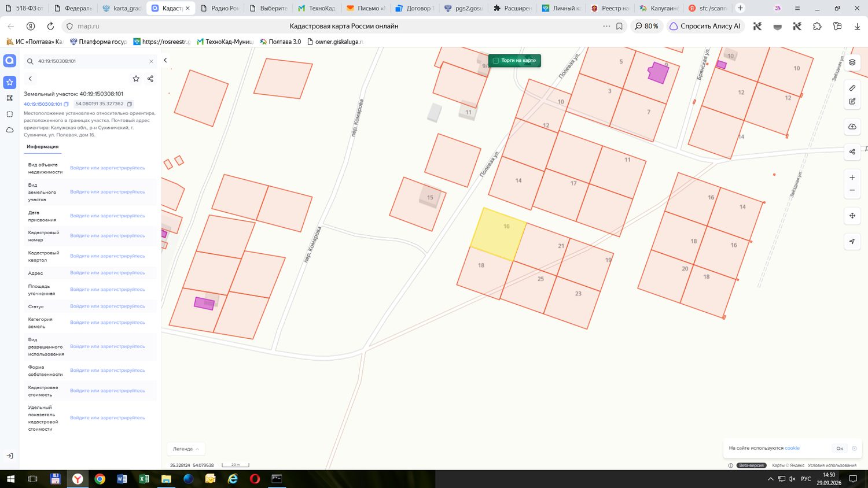Screen dimensions: 868x488
Task: Switch to the 'ТехноКад' browser tab
Action: click(x=317, y=8)
